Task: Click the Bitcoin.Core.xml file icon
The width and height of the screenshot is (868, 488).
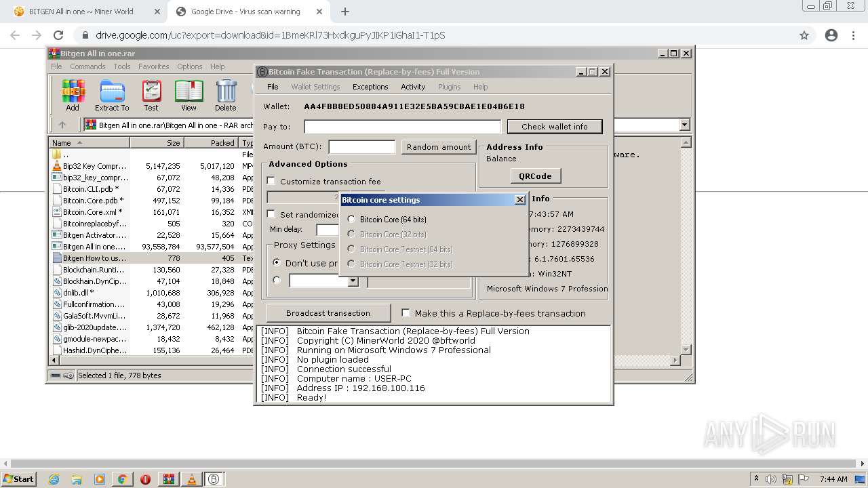Action: pyautogui.click(x=57, y=212)
